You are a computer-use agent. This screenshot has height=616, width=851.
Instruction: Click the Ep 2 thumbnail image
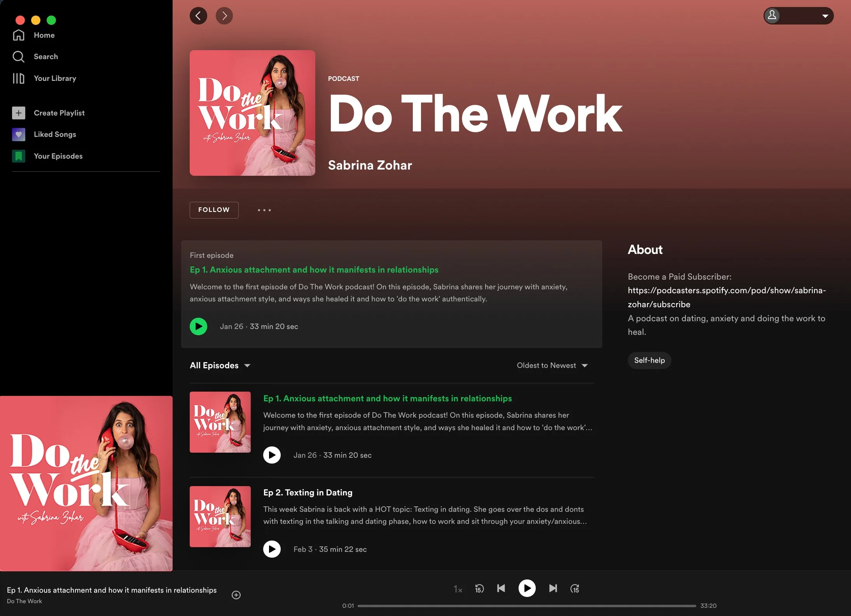[x=220, y=516]
